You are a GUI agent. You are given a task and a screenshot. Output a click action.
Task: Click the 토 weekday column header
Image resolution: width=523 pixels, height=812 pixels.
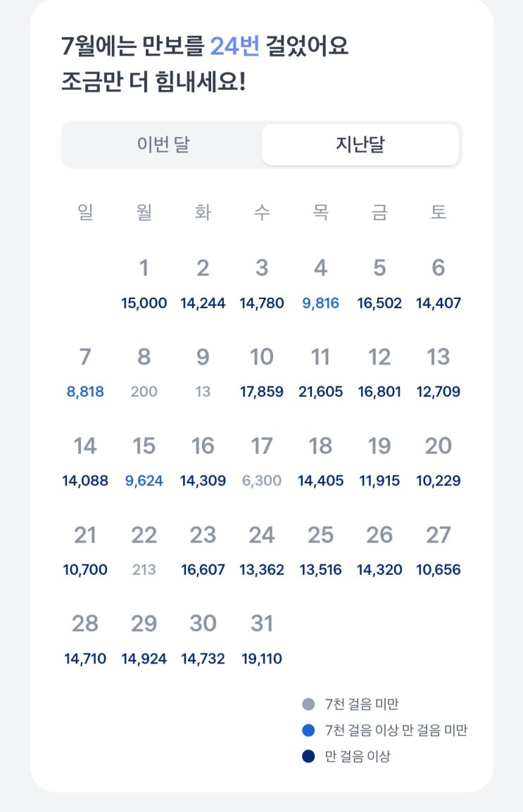pos(439,212)
